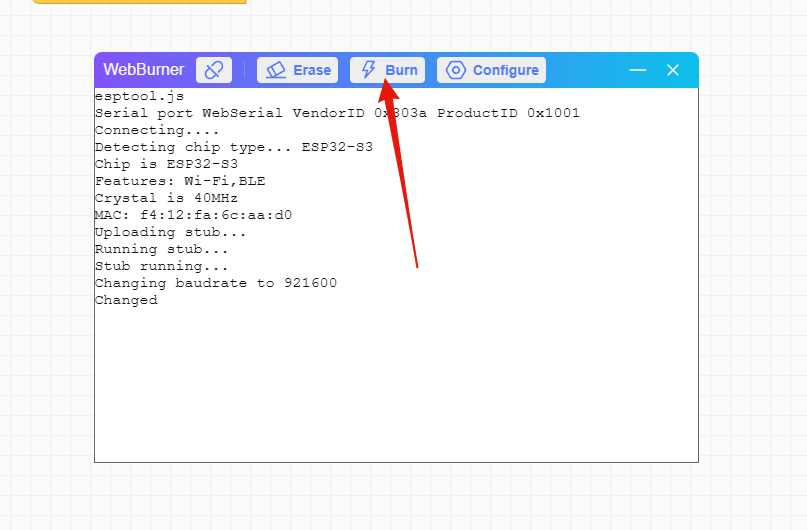Image resolution: width=807 pixels, height=530 pixels.
Task: Click the Erase button
Action: tap(297, 70)
